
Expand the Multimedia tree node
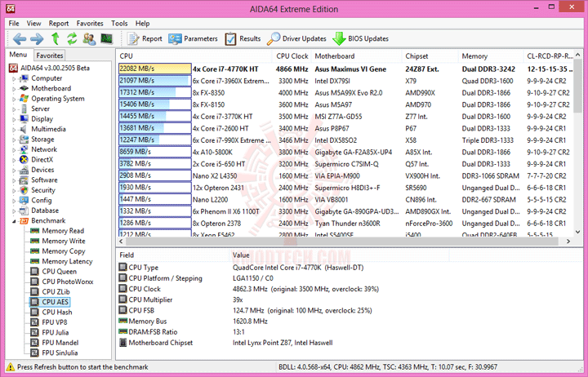point(14,129)
